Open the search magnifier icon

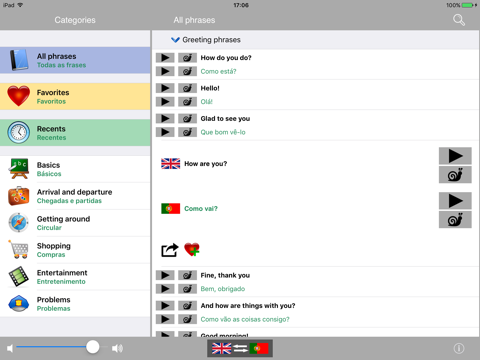(459, 20)
